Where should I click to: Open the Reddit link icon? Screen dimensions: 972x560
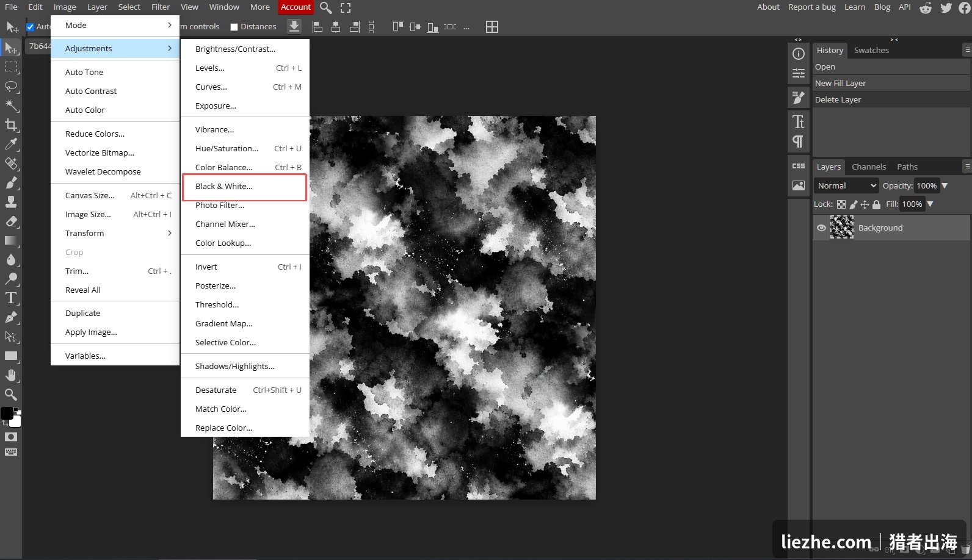[x=926, y=7]
